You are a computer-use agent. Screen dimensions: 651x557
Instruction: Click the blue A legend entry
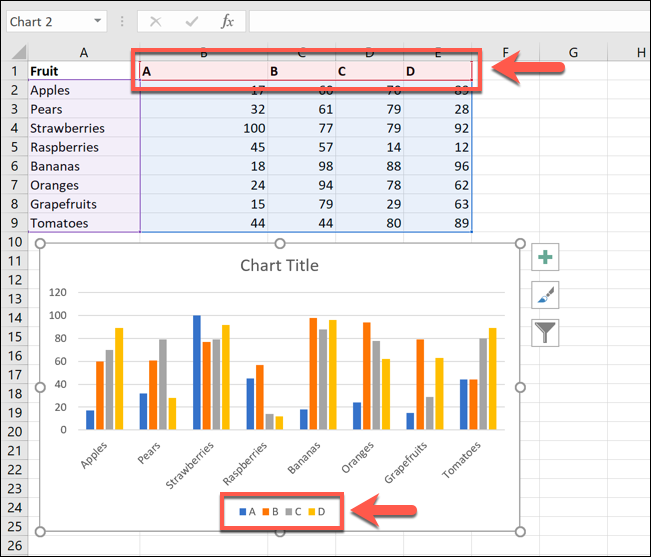(x=248, y=511)
